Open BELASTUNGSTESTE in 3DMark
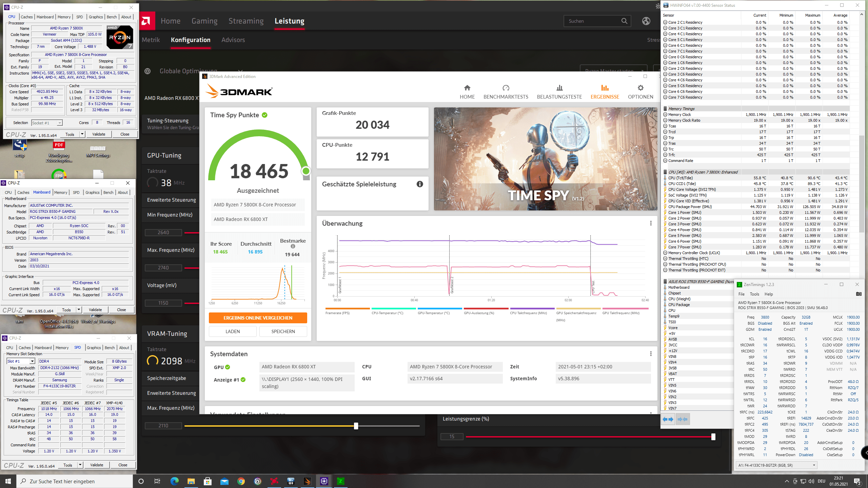 coord(559,92)
